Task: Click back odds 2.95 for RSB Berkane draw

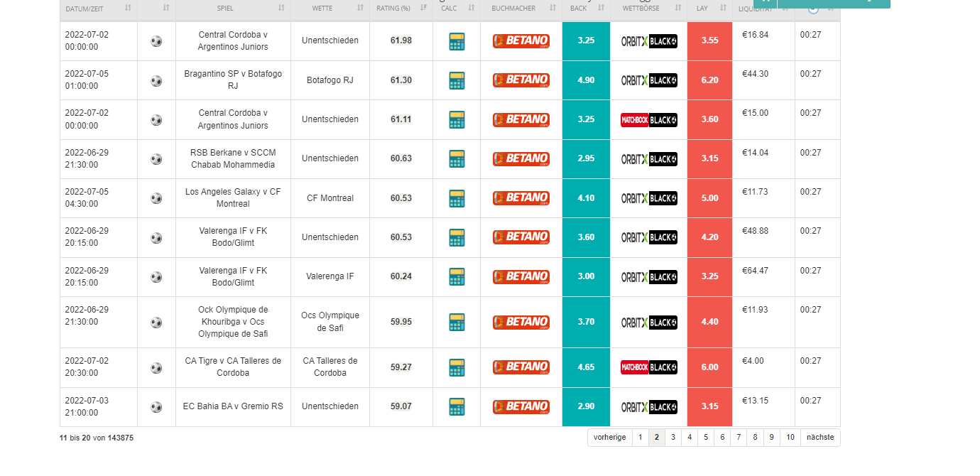Action: tap(586, 158)
